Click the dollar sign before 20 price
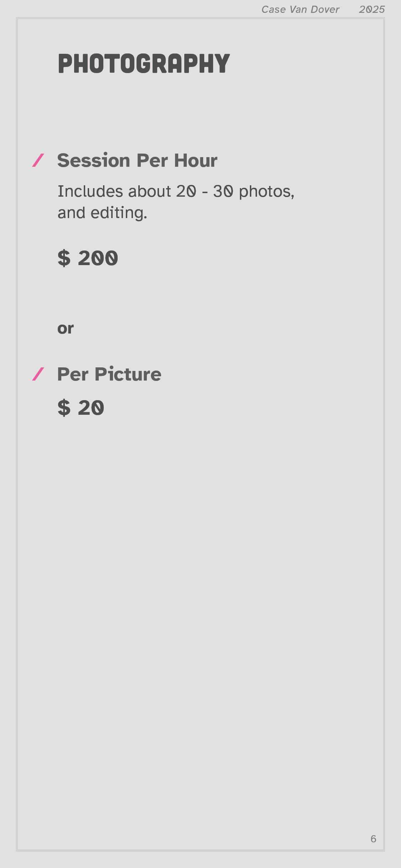Screen dimensions: 401x868 (64, 408)
